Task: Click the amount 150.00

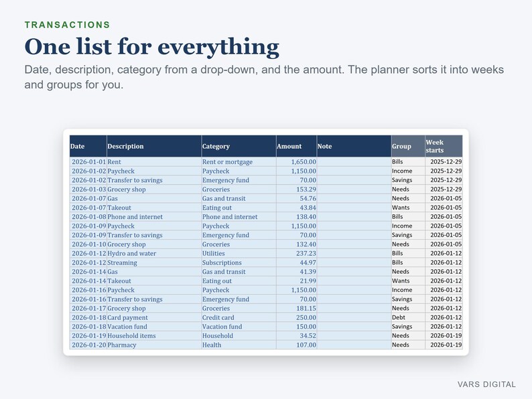Action: (x=297, y=327)
